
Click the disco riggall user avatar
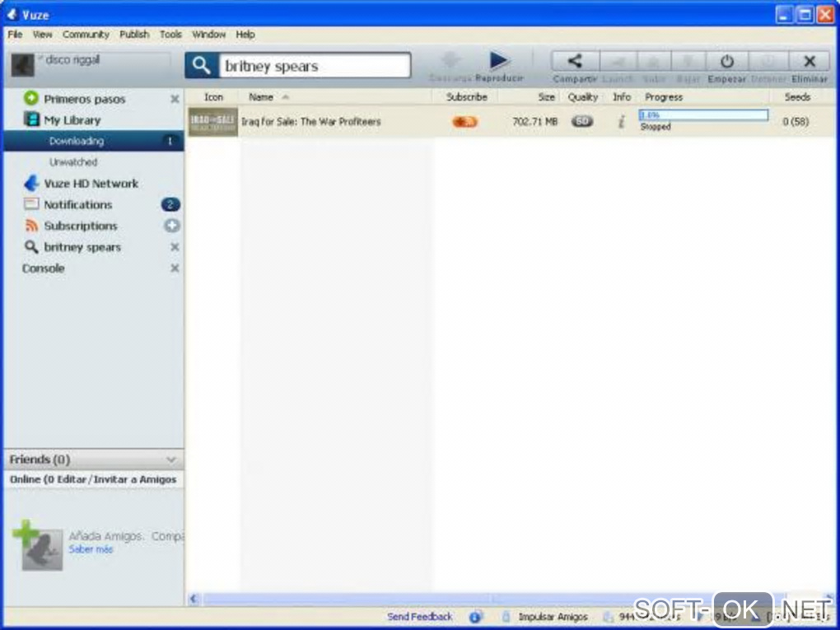click(22, 65)
